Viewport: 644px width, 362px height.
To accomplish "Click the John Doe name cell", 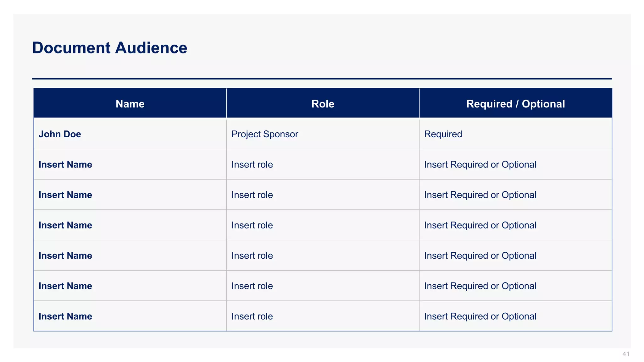I will click(x=60, y=134).
